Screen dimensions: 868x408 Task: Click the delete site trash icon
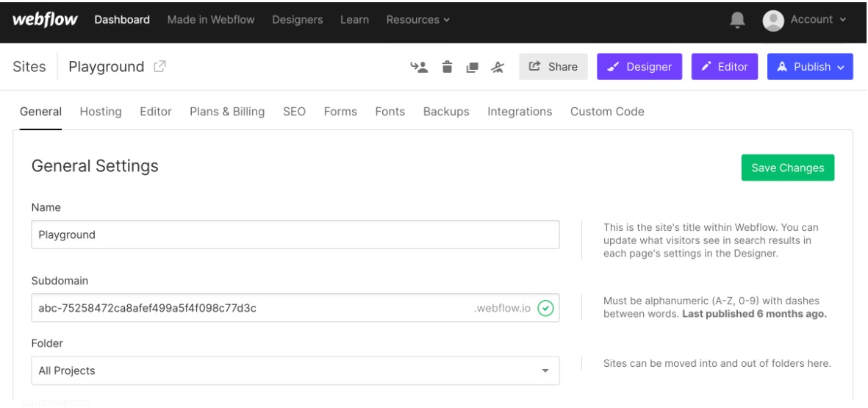coord(445,67)
